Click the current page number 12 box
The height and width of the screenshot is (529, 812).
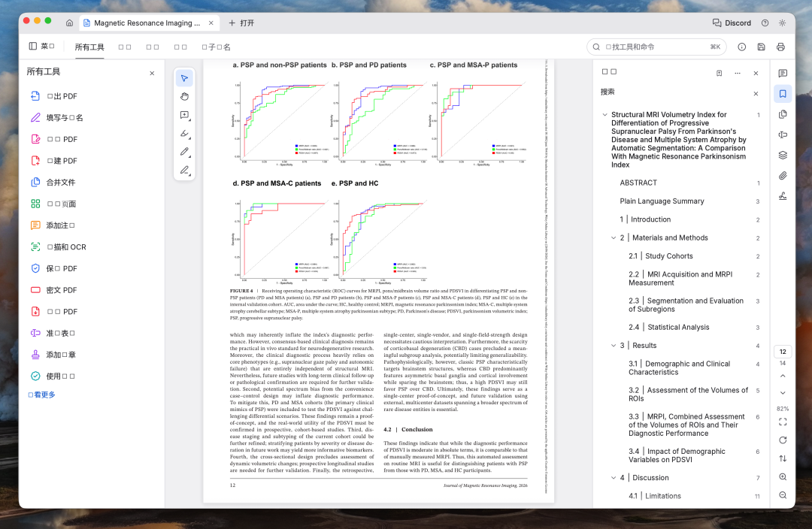point(783,352)
